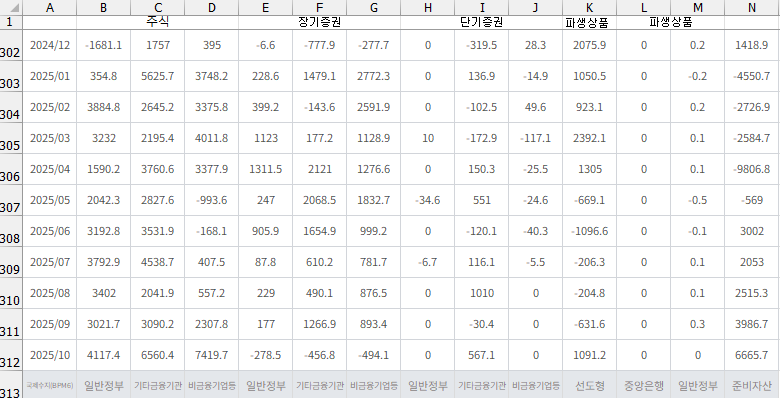
Task: Select row header 312
Action: [x=11, y=355]
